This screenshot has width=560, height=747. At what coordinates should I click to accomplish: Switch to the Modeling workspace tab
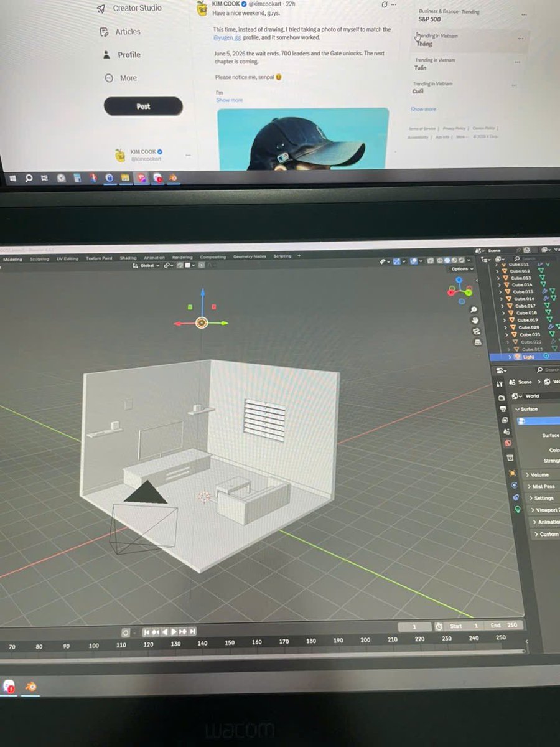(x=12, y=259)
